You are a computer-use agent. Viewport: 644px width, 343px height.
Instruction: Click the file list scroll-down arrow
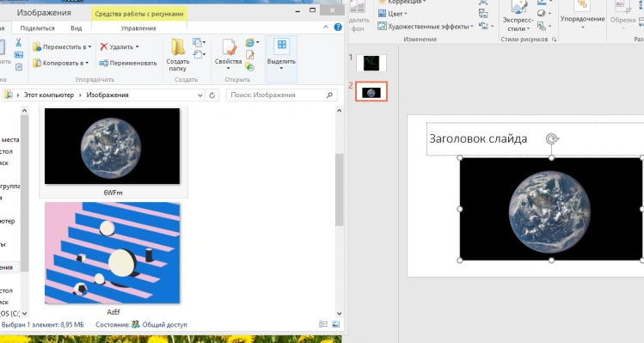point(340,314)
